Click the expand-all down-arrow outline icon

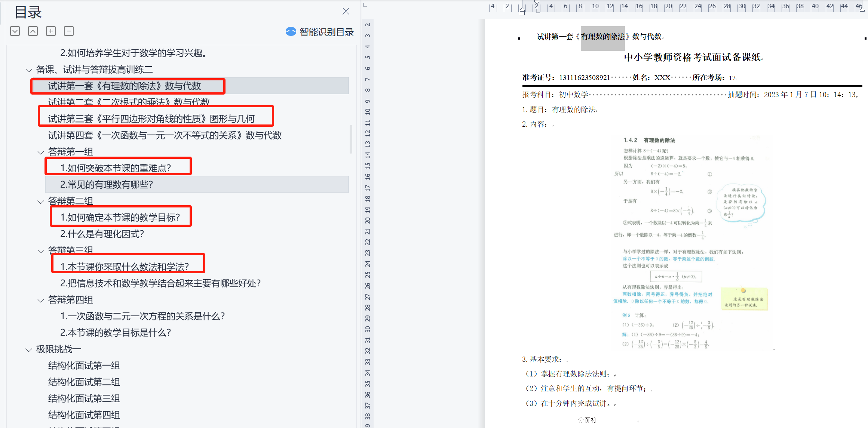[15, 31]
